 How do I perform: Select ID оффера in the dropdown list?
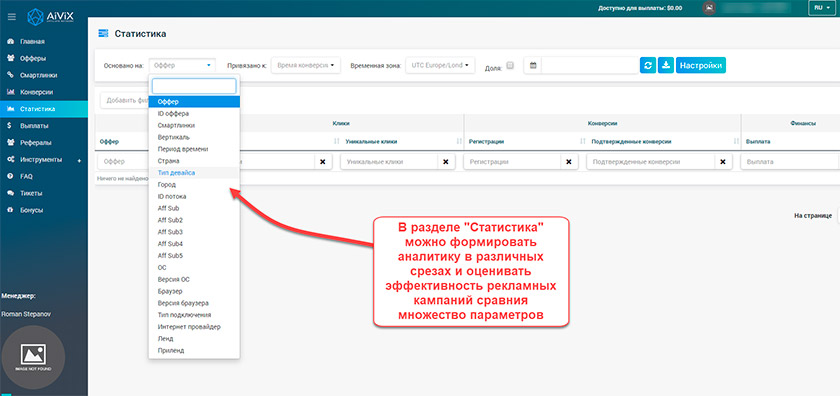[x=194, y=114]
